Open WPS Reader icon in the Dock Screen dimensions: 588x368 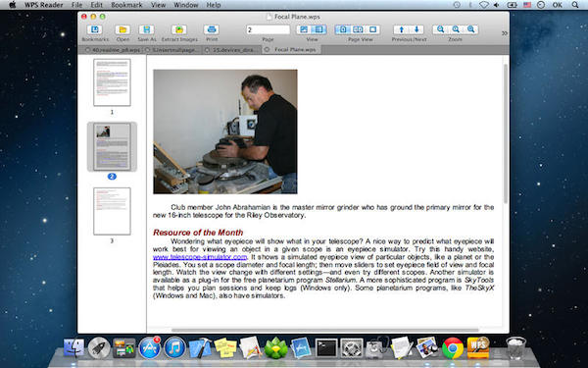click(478, 347)
